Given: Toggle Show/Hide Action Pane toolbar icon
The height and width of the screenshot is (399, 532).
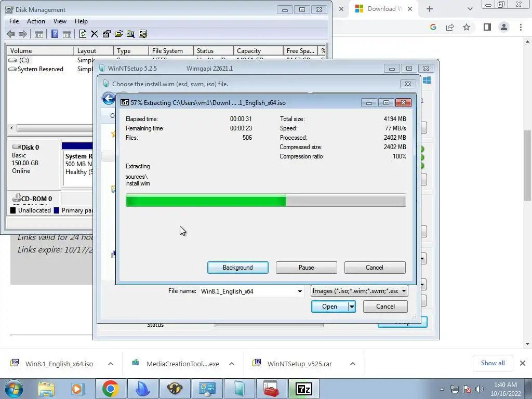Looking at the screenshot, I should point(67,34).
